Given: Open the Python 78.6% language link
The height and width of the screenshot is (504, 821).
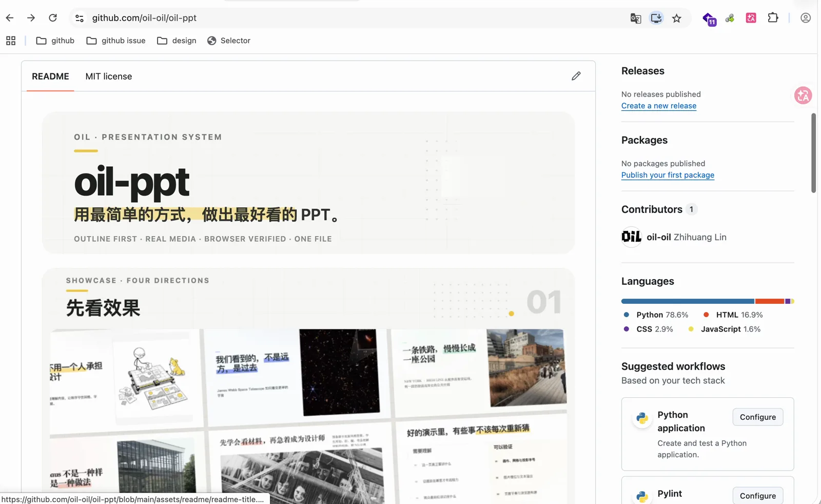Looking at the screenshot, I should point(656,315).
